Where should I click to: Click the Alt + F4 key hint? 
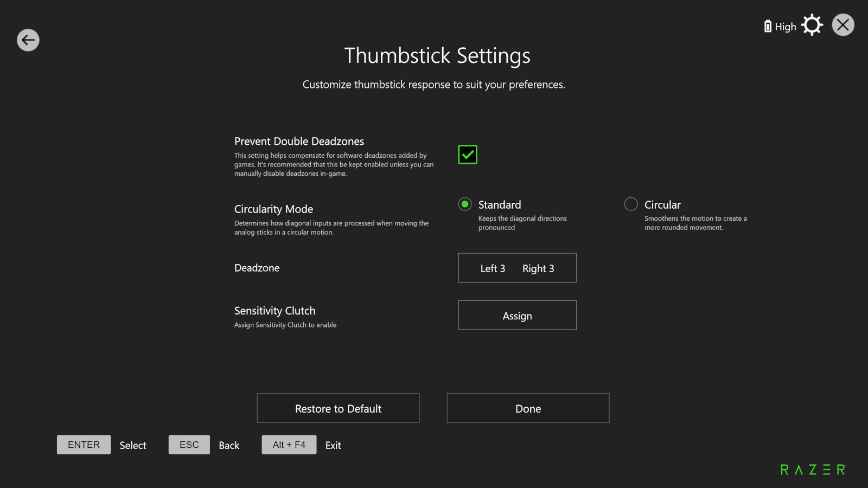pos(289,445)
